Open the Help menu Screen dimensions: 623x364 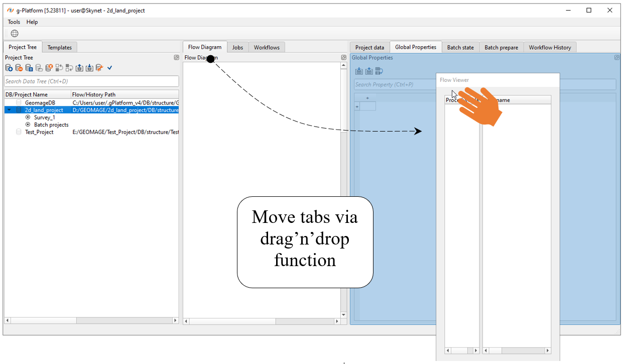pos(32,22)
